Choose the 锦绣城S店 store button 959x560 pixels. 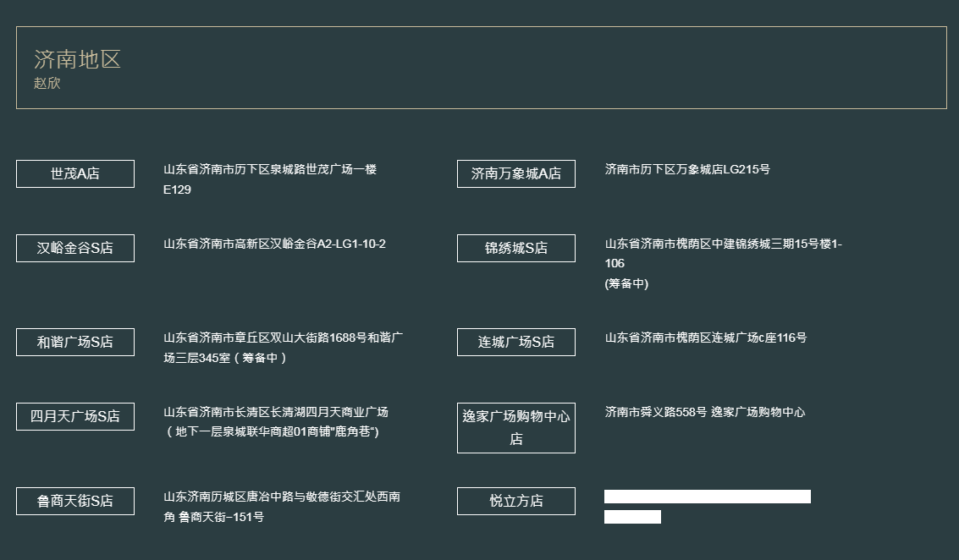point(516,248)
